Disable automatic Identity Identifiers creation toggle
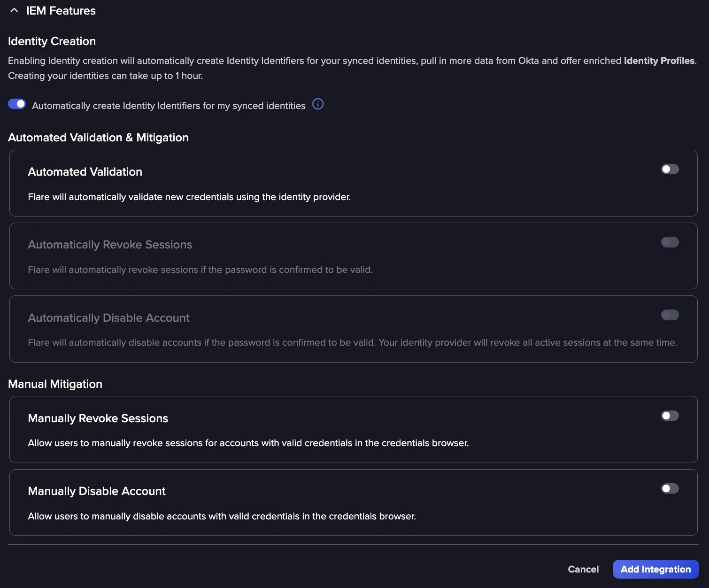 coord(17,104)
